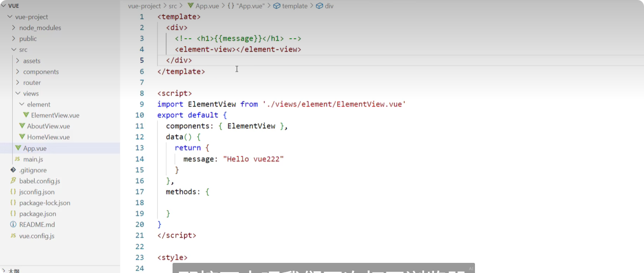Click the closing </template> tag on line 6
The width and height of the screenshot is (644, 273).
(181, 71)
